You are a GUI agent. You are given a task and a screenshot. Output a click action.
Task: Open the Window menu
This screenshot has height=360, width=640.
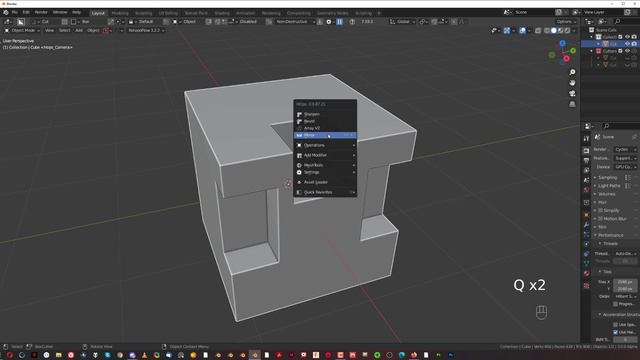[x=60, y=12]
